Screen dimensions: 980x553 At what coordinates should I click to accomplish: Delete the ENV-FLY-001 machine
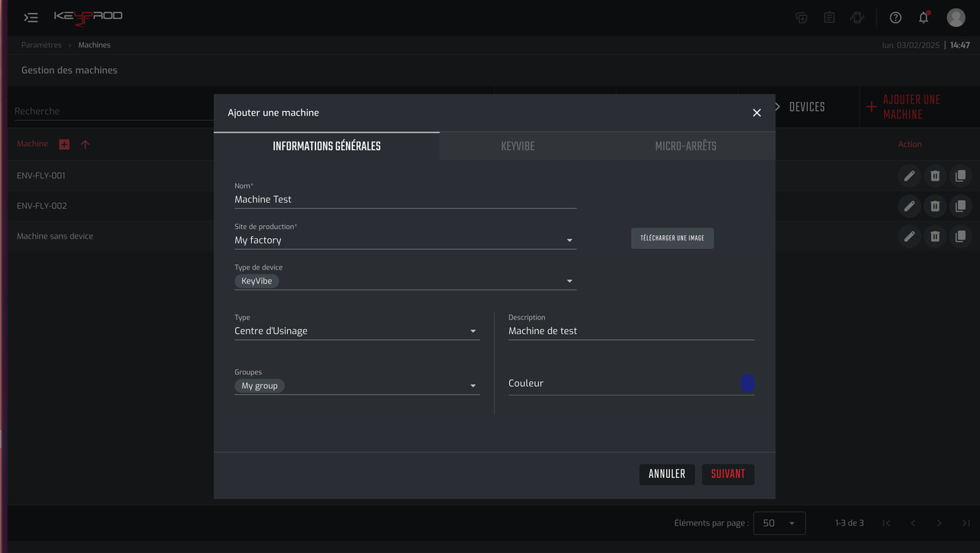935,175
